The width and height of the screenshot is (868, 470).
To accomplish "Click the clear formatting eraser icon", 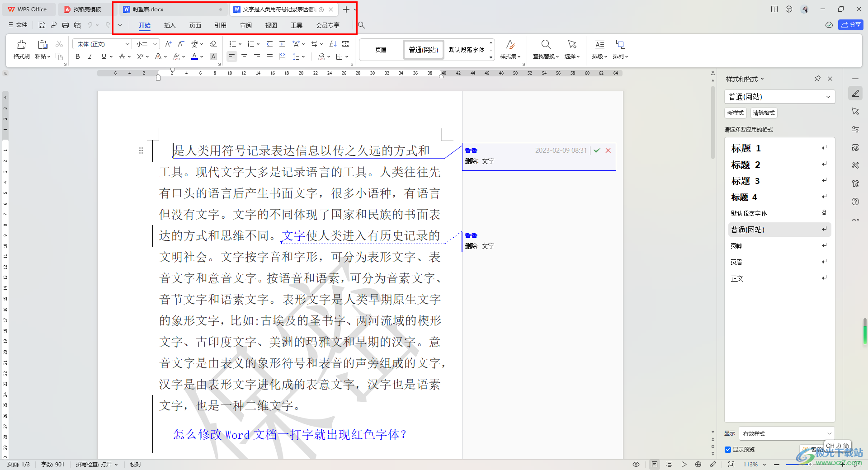I will point(213,44).
